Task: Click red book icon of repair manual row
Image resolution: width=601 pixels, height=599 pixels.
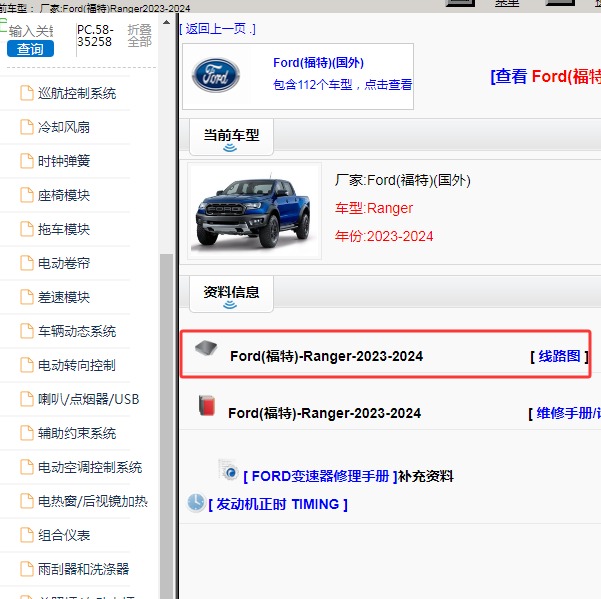Action: pos(207,405)
